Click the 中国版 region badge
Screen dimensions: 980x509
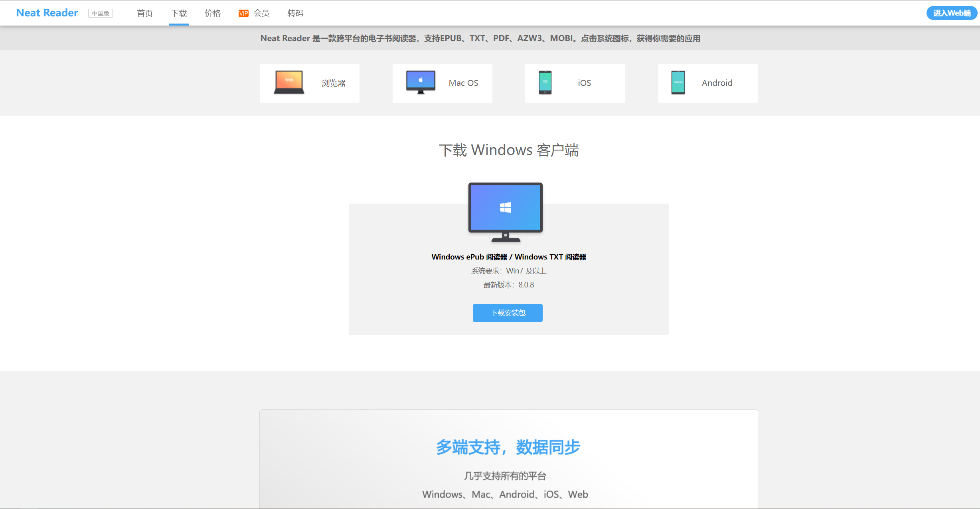coord(101,13)
